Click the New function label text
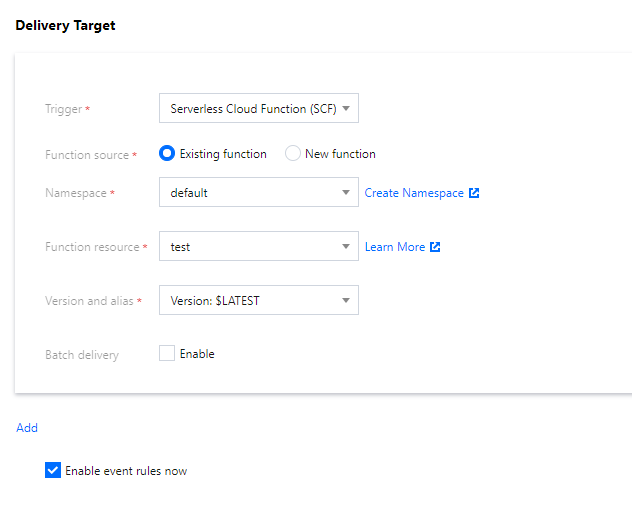Screen dimensions: 632x530 pyautogui.click(x=340, y=154)
